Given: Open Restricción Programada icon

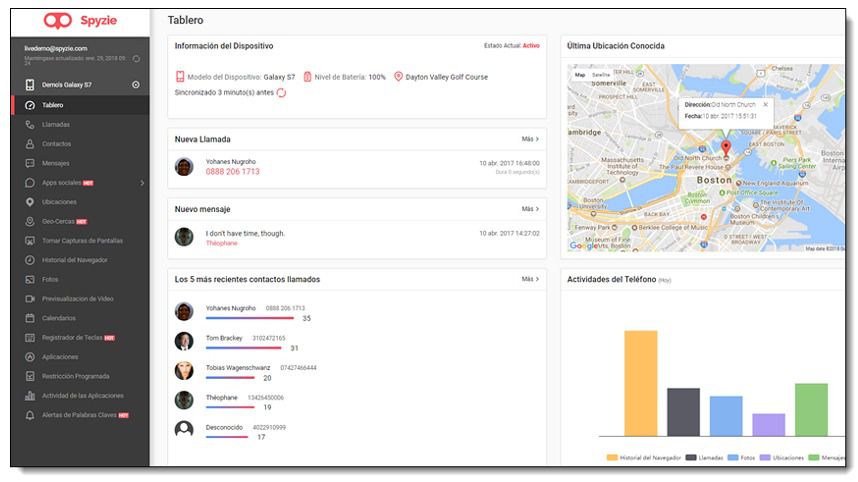Looking at the screenshot, I should tap(30, 376).
